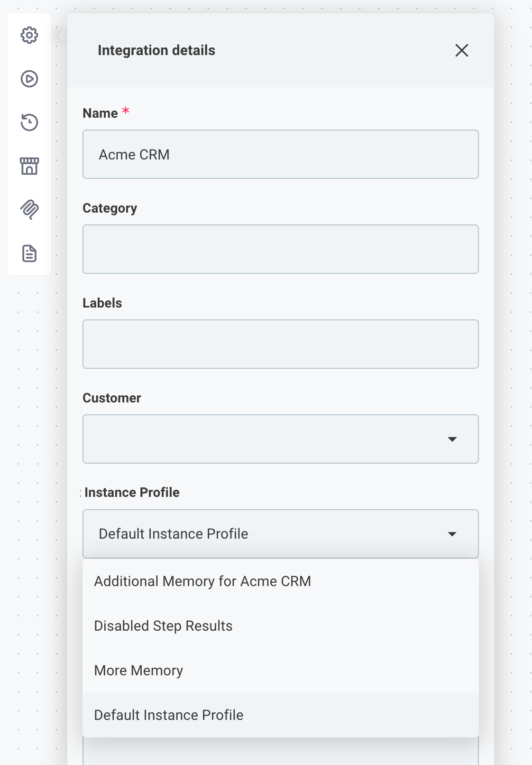This screenshot has width=532, height=765.
Task: Select Default Instance Profile from the list
Action: pos(281,715)
